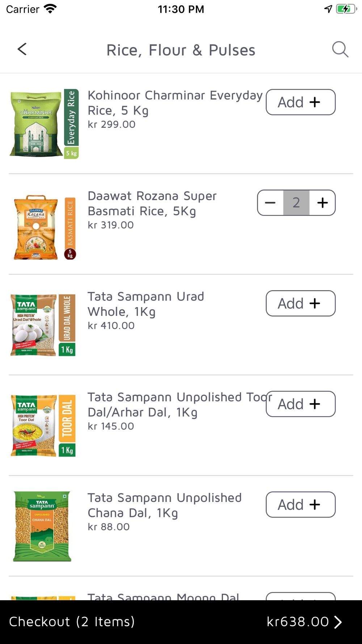Increase Daawat Rozana rice quantity
Screen dimensions: 362x644
322,203
